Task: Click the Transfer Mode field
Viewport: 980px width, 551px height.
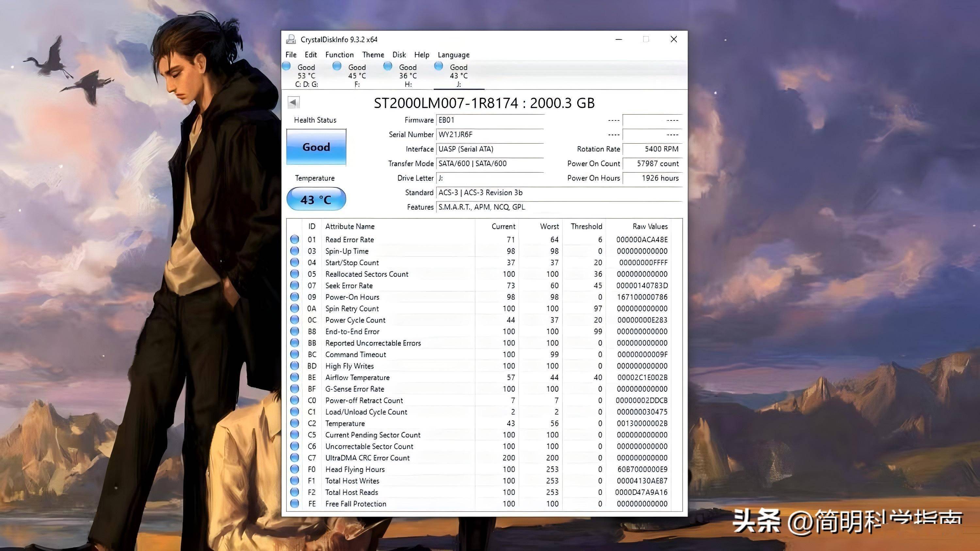Action: 490,164
